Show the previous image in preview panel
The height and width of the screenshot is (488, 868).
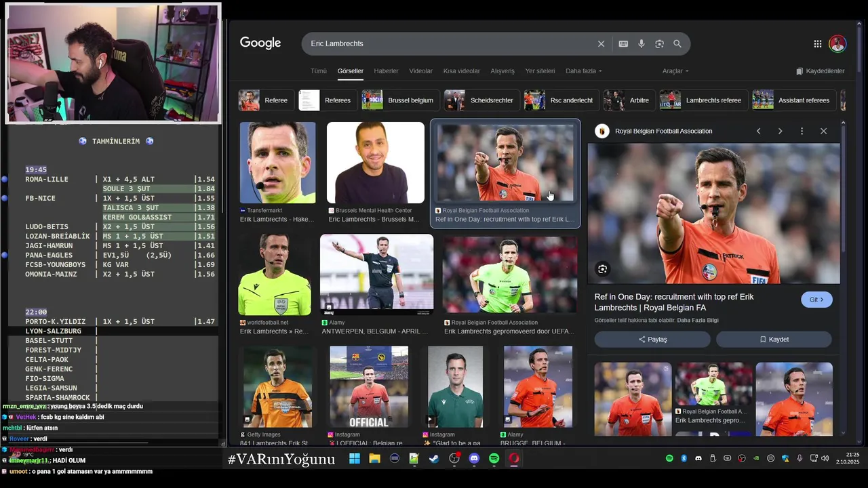(x=758, y=131)
